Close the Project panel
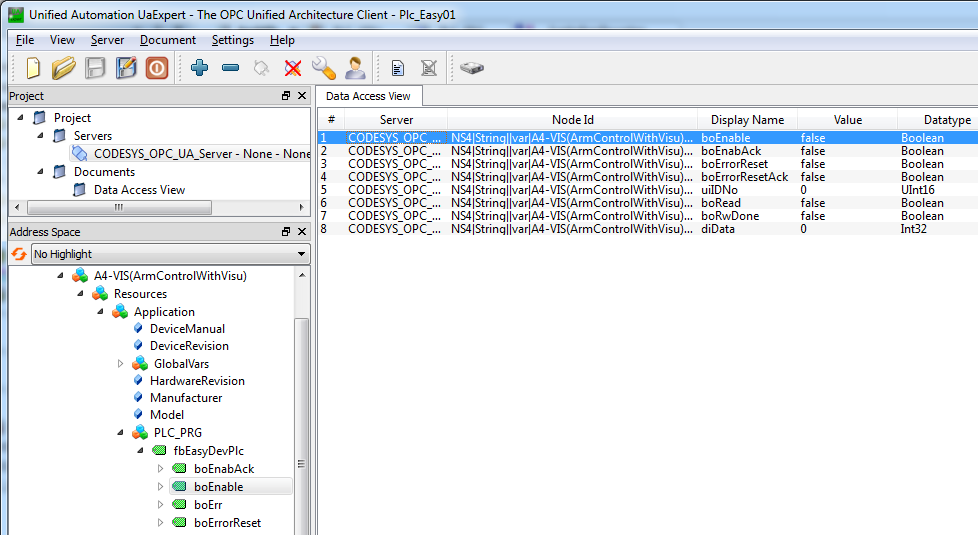This screenshot has height=535, width=979. pos(302,96)
